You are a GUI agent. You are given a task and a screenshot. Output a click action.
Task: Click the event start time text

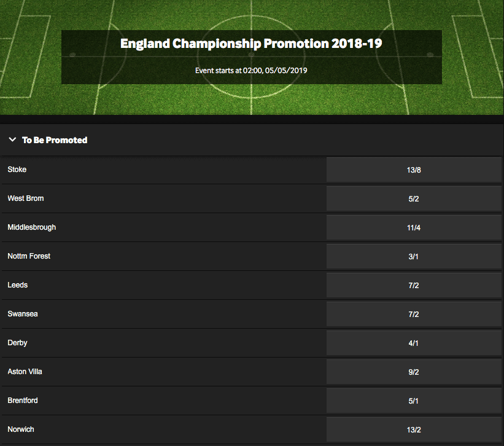(251, 71)
